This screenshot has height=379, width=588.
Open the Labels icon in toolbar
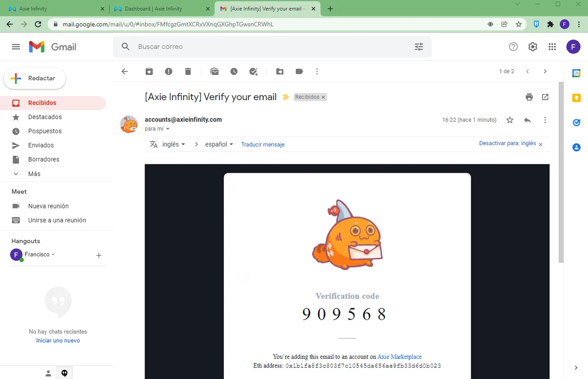[x=299, y=71]
